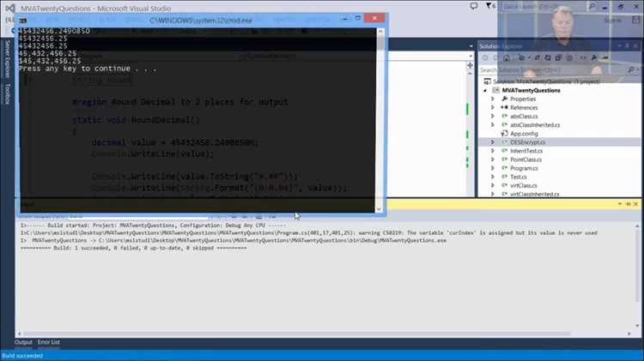Image resolution: width=644 pixels, height=361 pixels.
Task: Expand the References node
Action: 493,107
